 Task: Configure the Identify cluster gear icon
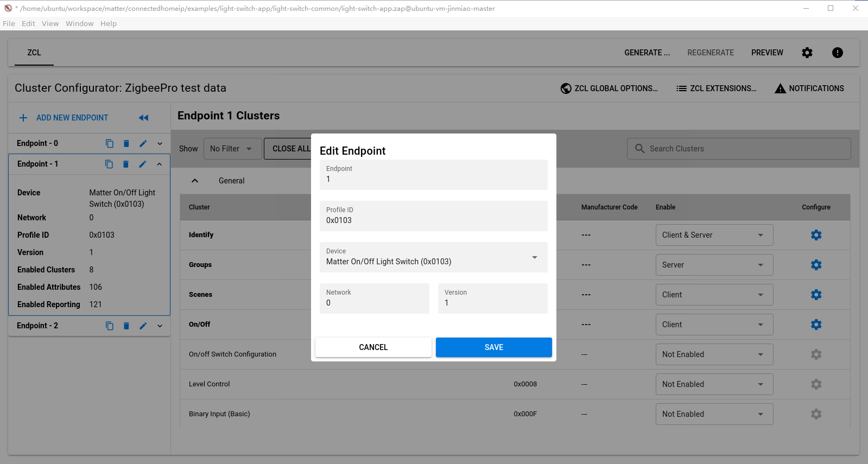click(x=816, y=235)
